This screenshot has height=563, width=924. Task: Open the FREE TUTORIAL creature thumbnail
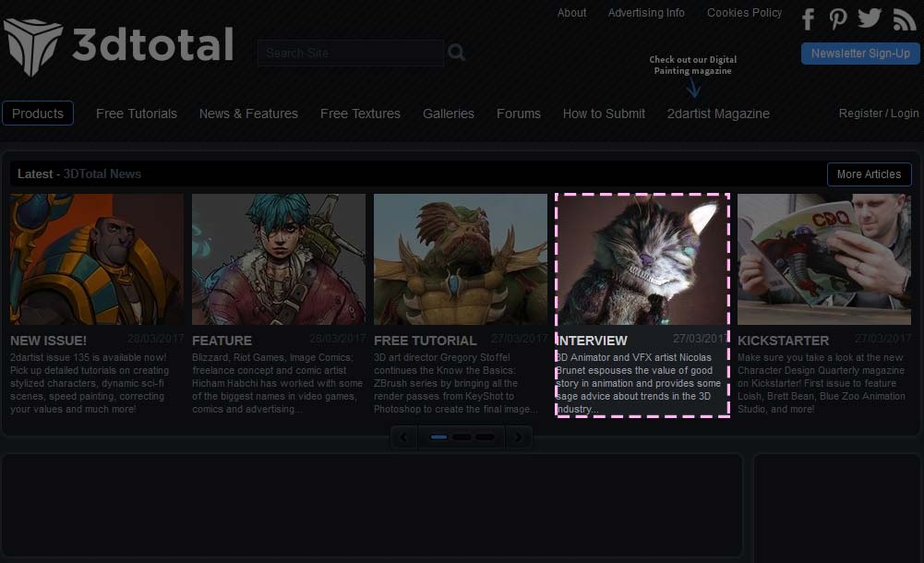point(461,259)
